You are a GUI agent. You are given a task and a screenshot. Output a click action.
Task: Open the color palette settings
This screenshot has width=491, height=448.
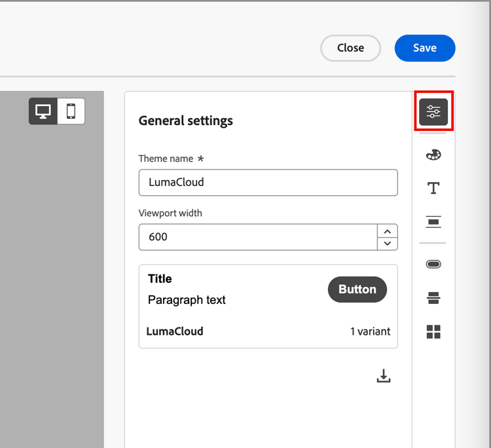[x=433, y=155]
